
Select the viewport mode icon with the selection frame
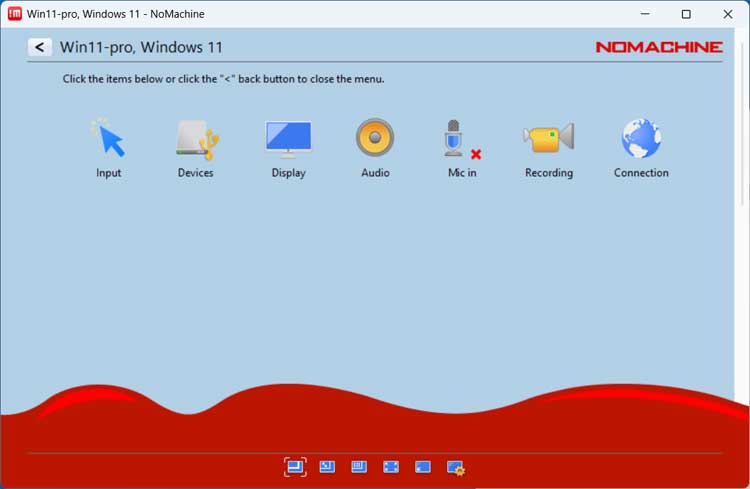[x=295, y=467]
